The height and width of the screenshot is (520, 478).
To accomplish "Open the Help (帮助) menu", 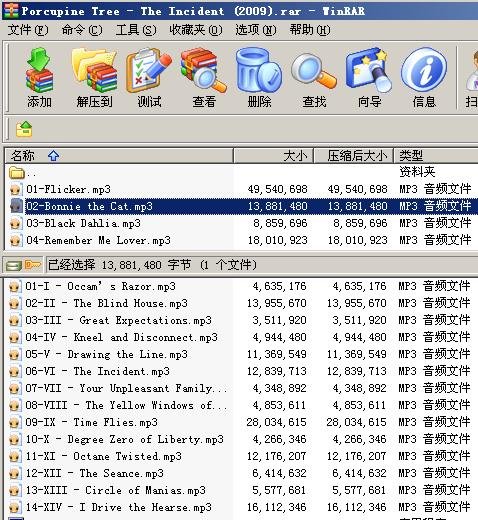I will (310, 30).
